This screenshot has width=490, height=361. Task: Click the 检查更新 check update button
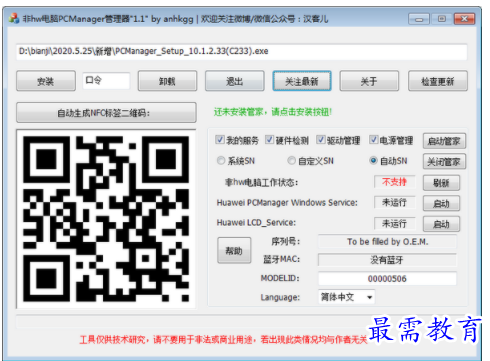(x=438, y=81)
